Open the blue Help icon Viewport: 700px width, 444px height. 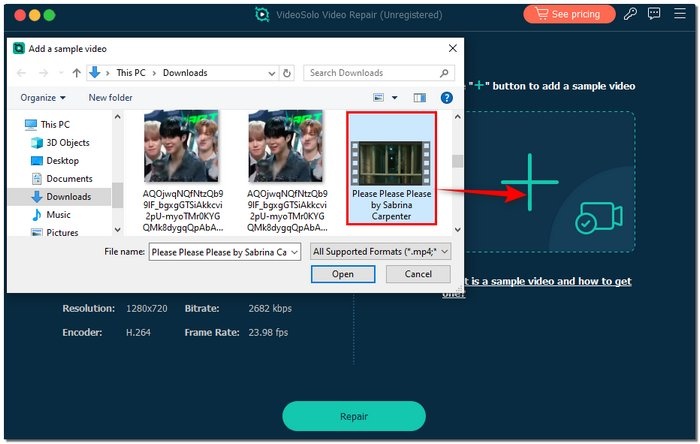(446, 98)
